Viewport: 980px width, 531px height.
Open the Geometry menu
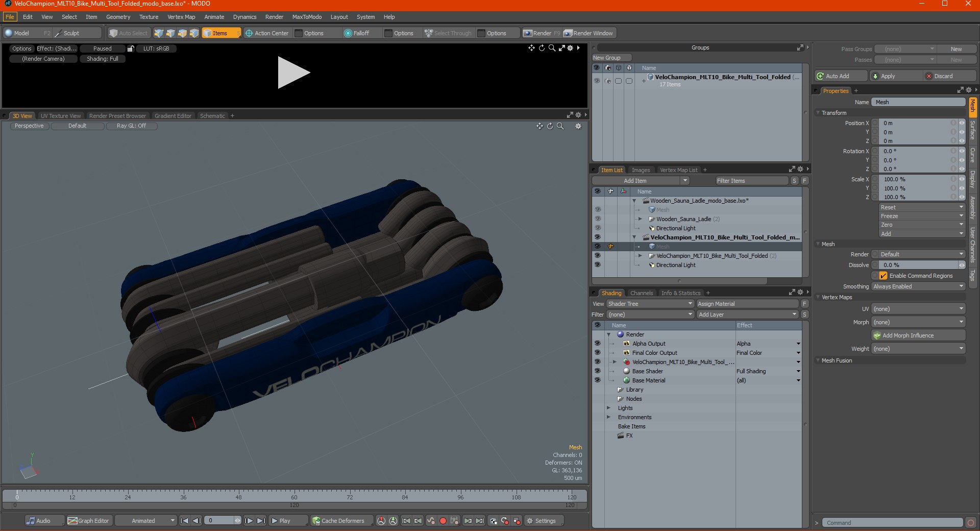[x=118, y=17]
